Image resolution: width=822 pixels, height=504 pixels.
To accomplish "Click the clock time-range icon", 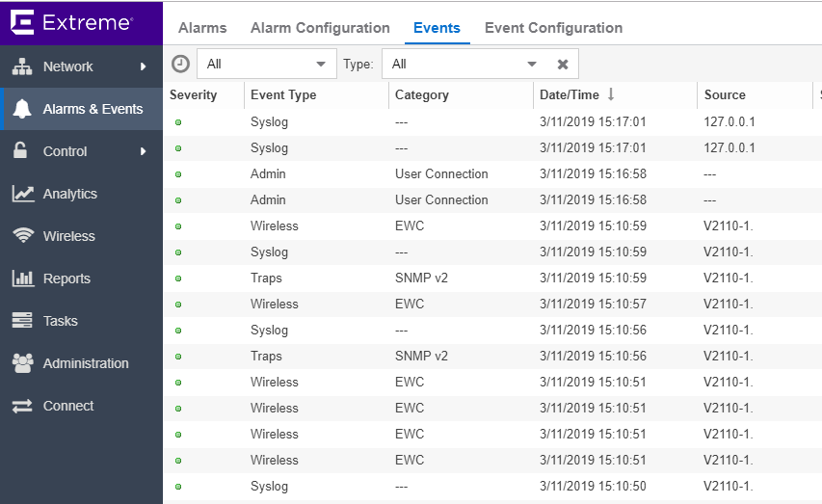I will pos(180,64).
